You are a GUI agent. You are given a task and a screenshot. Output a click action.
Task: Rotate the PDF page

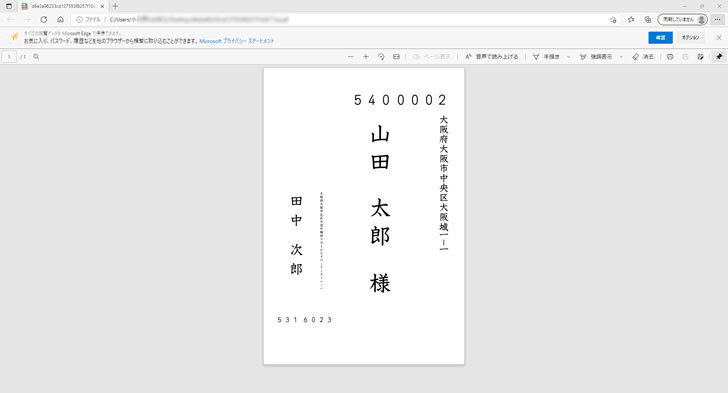[x=381, y=57]
